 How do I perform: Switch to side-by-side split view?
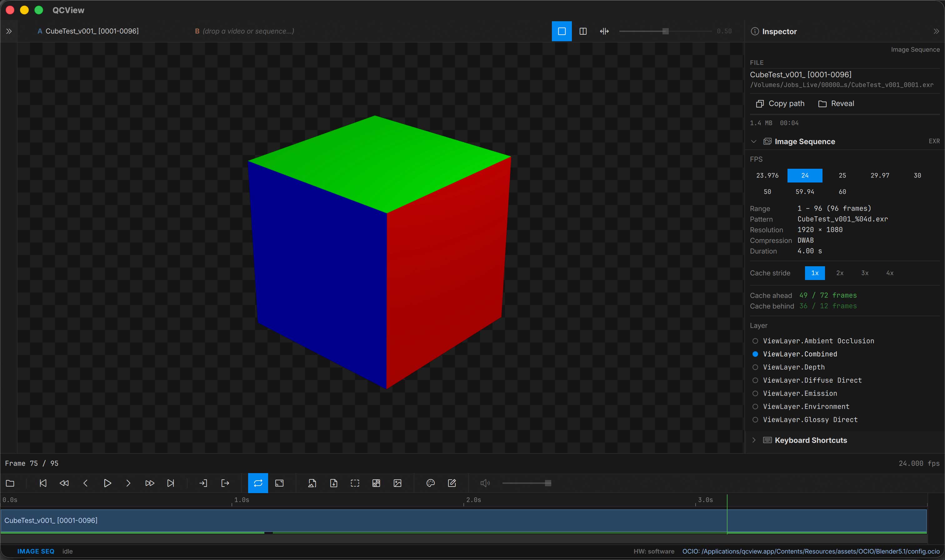click(583, 31)
